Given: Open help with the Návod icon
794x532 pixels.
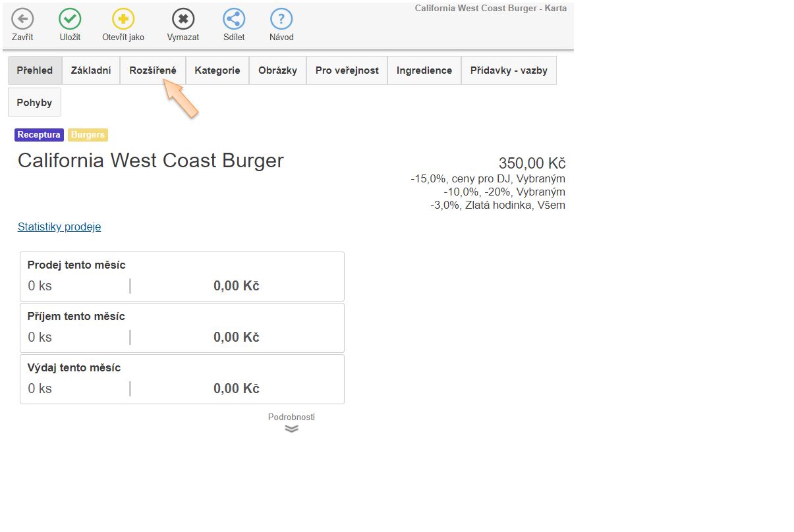Looking at the screenshot, I should [x=281, y=19].
